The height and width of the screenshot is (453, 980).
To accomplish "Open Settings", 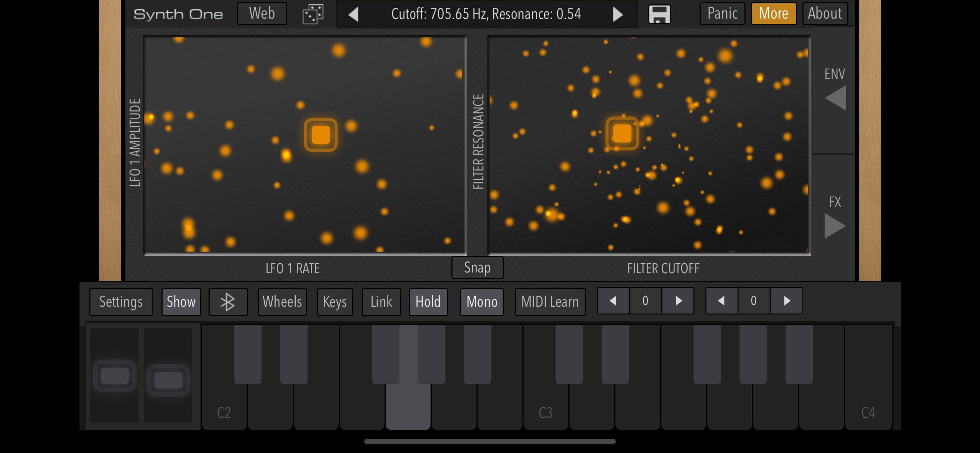I will (x=121, y=302).
